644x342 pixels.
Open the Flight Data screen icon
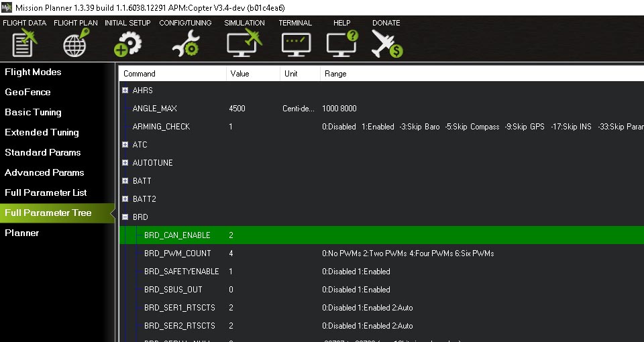(x=24, y=43)
